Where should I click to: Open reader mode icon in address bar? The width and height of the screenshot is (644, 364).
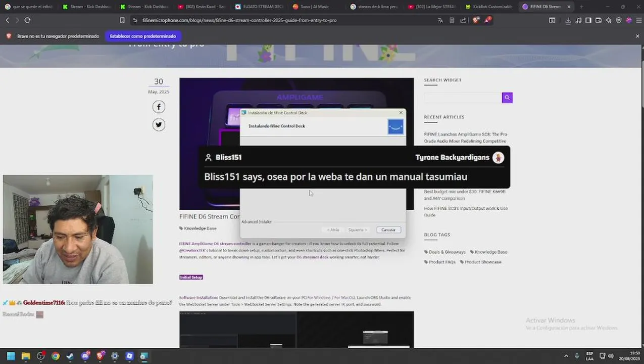(452, 20)
